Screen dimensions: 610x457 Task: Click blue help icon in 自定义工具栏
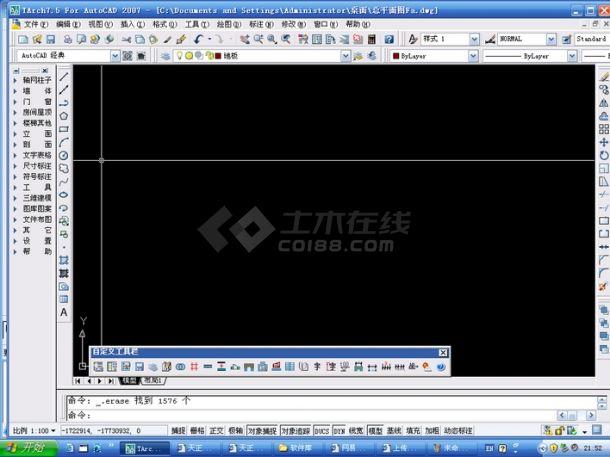441,366
